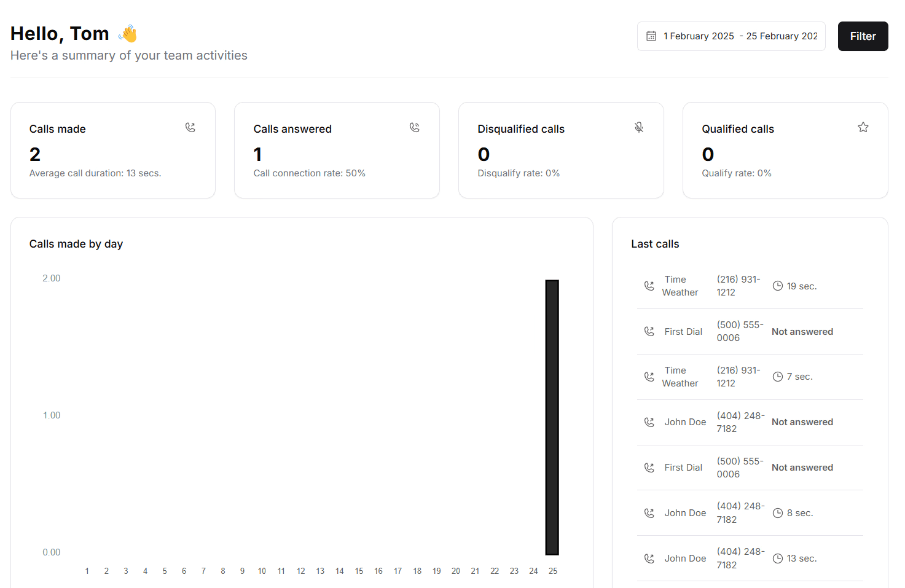Select the Last calls panel header
The image size is (905, 588).
pyautogui.click(x=655, y=243)
